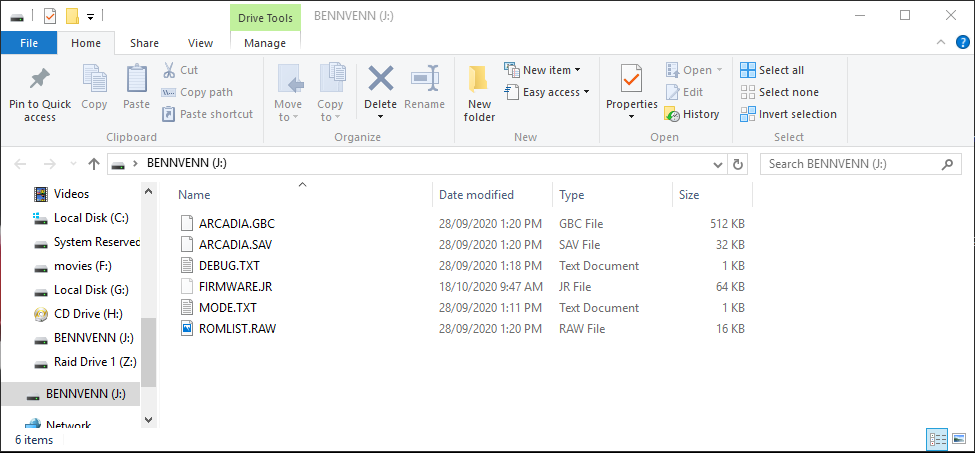Click Select none
Screen dimensions: 975x453
[x=779, y=92]
